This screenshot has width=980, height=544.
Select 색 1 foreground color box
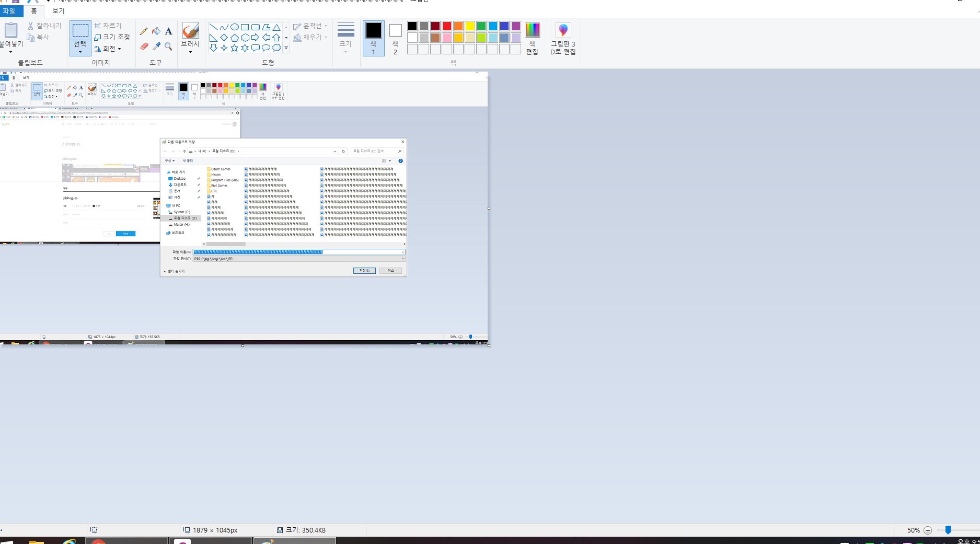(373, 38)
